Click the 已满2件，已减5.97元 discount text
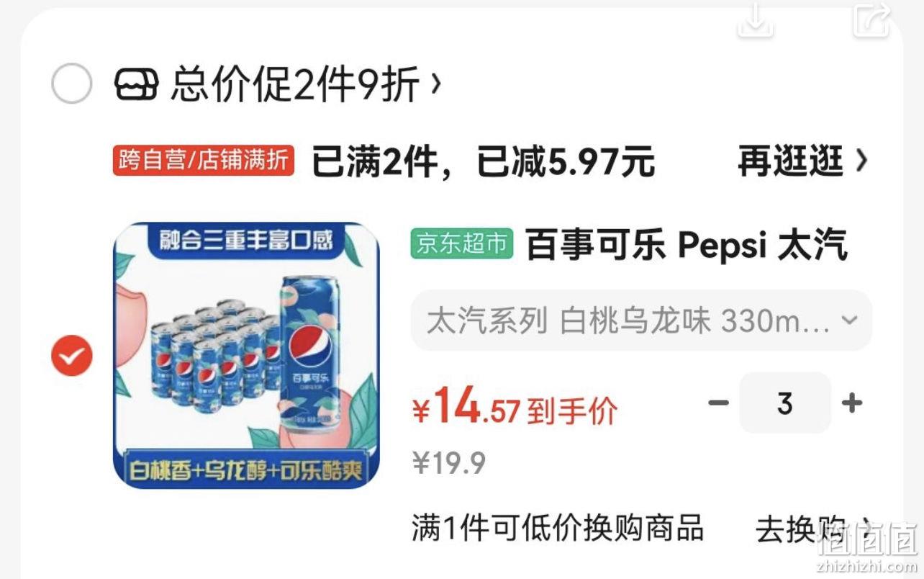924x579 pixels. click(483, 162)
